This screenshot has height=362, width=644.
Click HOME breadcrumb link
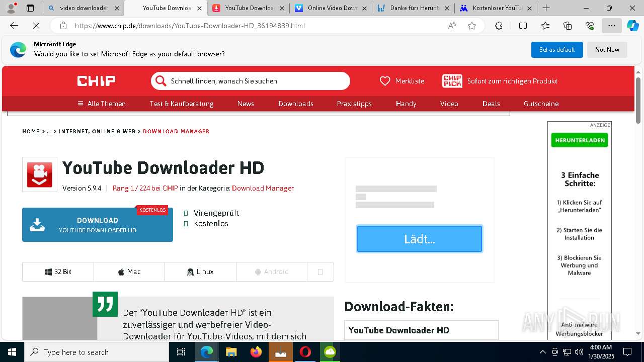click(31, 131)
